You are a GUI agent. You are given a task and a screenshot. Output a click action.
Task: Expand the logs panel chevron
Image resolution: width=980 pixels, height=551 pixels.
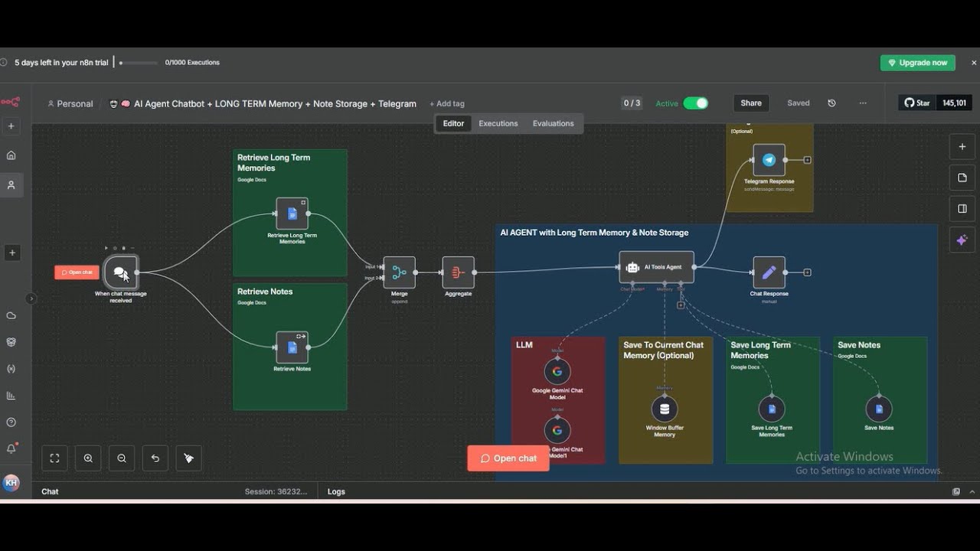[972, 491]
